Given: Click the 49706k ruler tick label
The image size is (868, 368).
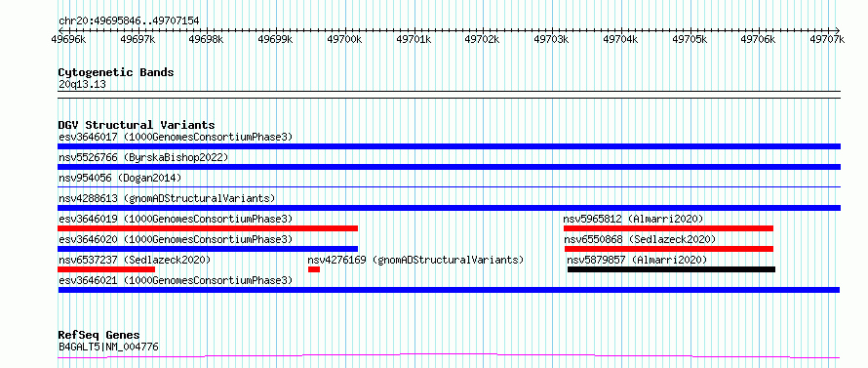Looking at the screenshot, I should point(759,39).
